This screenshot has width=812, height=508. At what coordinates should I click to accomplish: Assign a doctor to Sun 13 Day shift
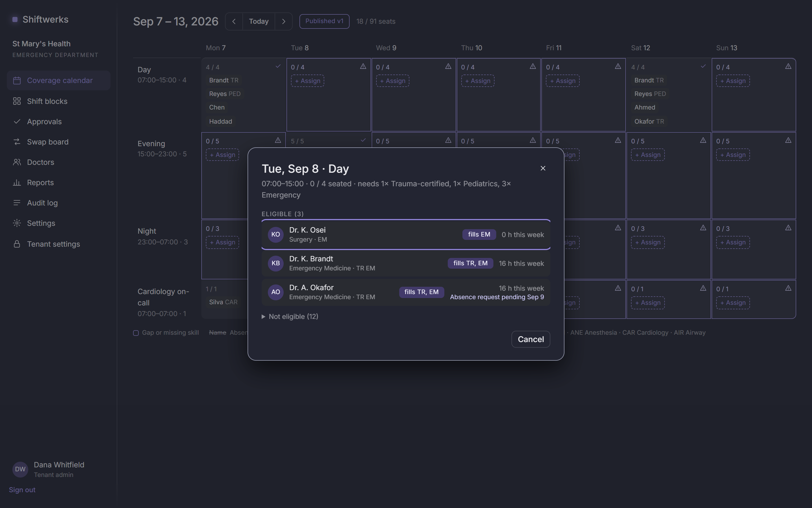(733, 81)
